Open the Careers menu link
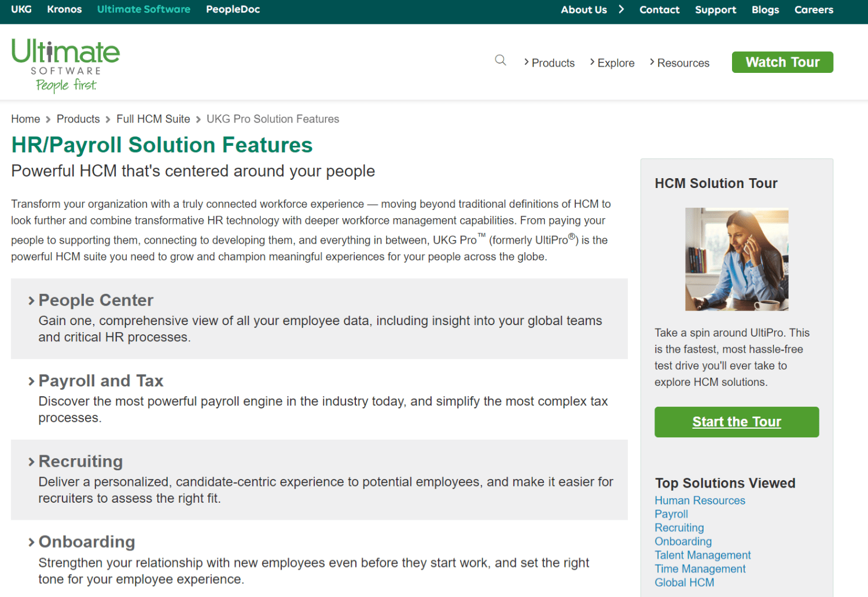This screenshot has width=868, height=597. (x=814, y=10)
